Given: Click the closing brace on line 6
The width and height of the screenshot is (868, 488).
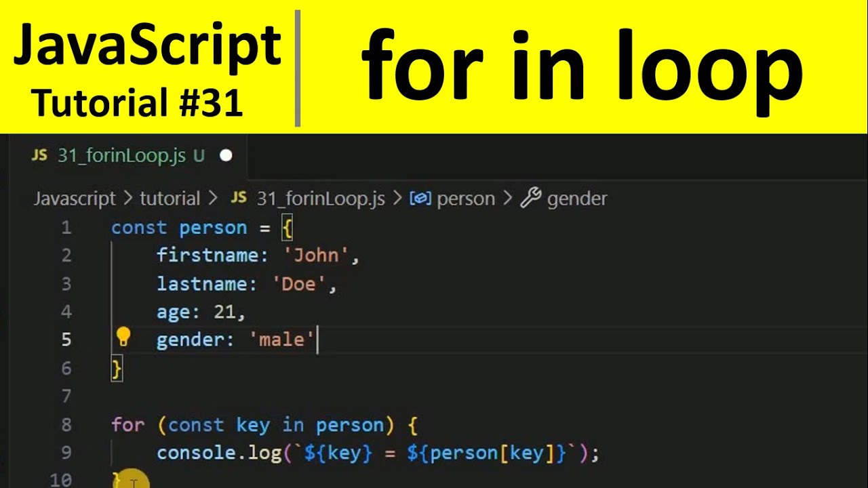Looking at the screenshot, I should coord(117,369).
